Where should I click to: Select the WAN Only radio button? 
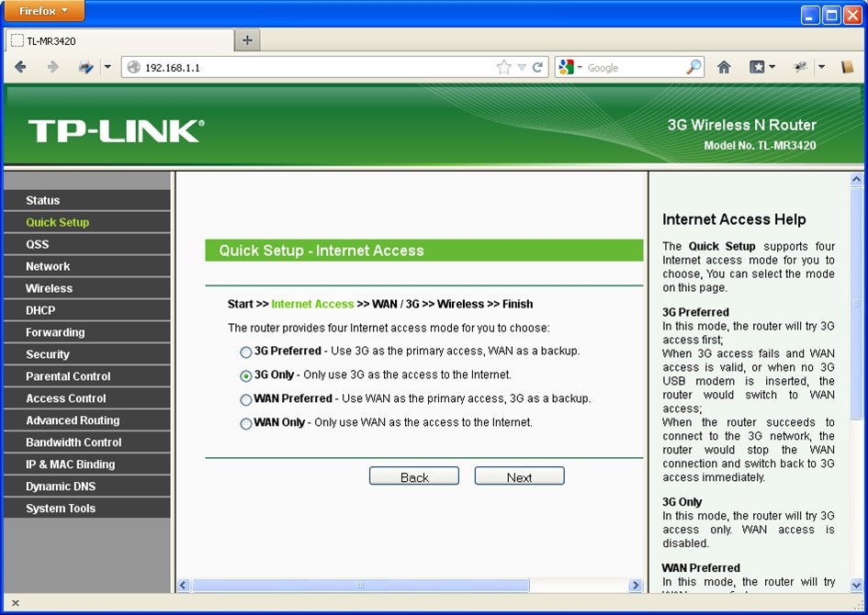coord(246,424)
